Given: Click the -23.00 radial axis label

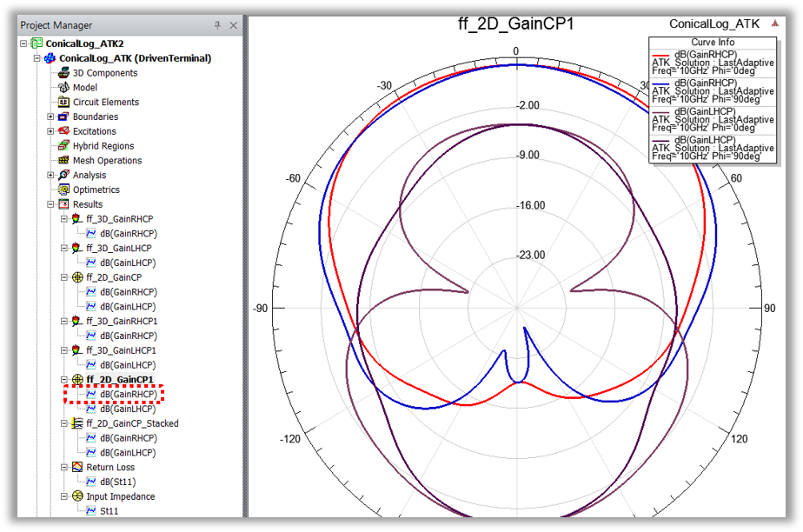Looking at the screenshot, I should (530, 255).
